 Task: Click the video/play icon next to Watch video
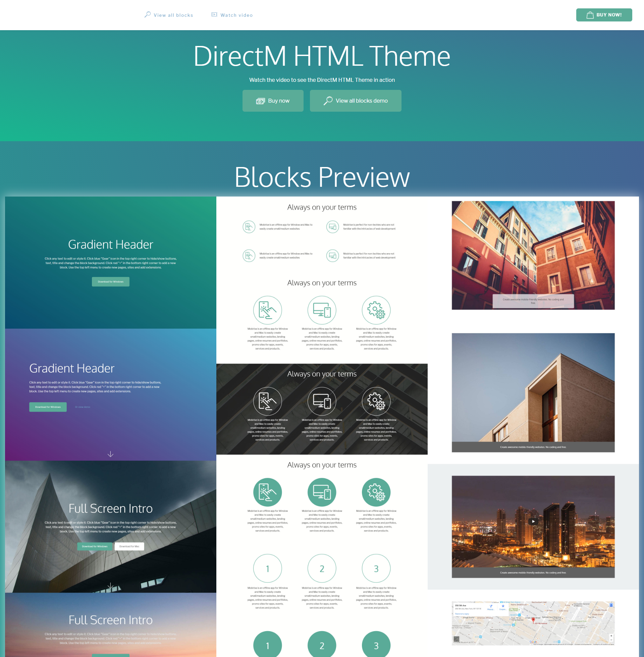coord(213,14)
